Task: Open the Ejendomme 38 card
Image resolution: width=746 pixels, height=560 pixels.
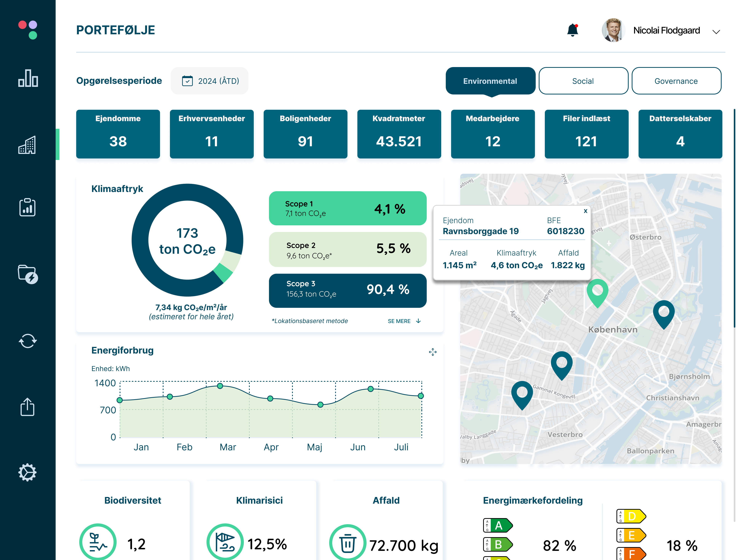Action: [118, 134]
